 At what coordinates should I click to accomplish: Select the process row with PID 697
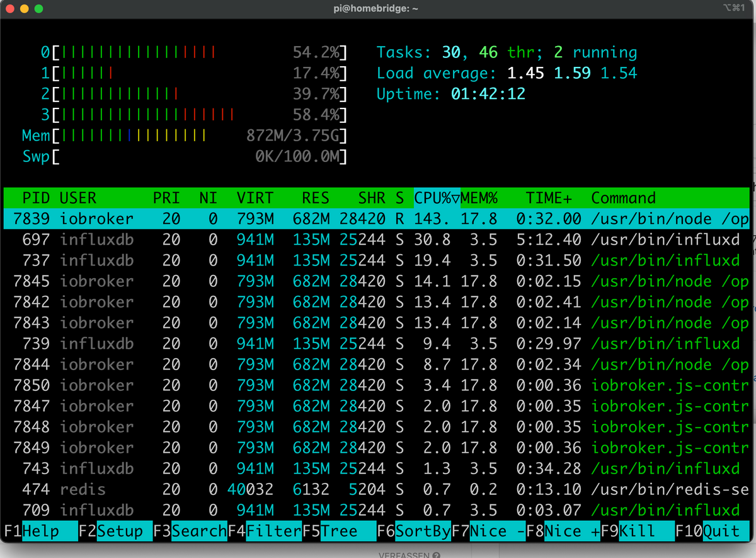coord(376,240)
